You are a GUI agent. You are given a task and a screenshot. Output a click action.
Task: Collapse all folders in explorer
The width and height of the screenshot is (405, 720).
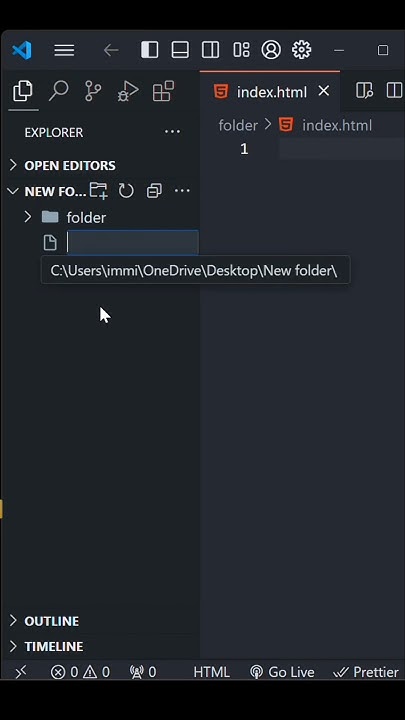pyautogui.click(x=154, y=191)
